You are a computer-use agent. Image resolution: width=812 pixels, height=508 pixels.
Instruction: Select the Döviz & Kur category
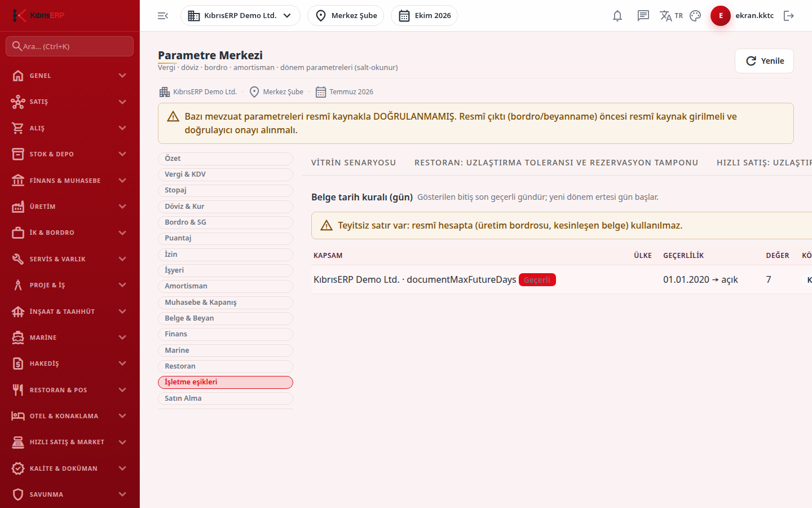[x=226, y=207]
